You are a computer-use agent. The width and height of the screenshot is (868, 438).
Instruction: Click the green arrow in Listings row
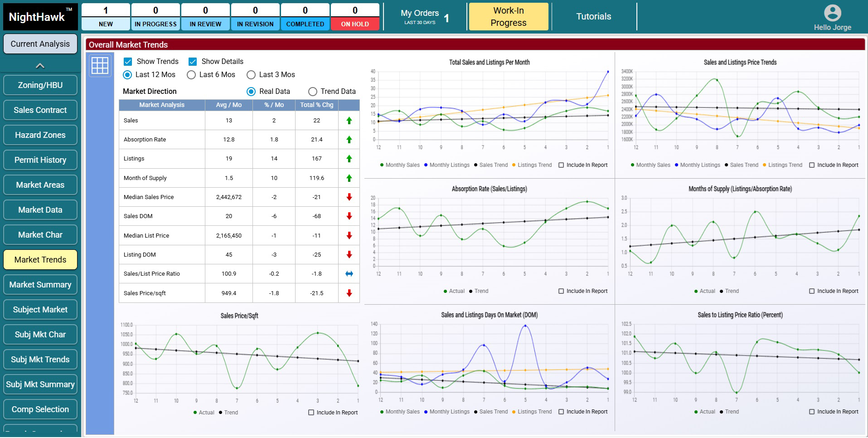[x=349, y=159]
